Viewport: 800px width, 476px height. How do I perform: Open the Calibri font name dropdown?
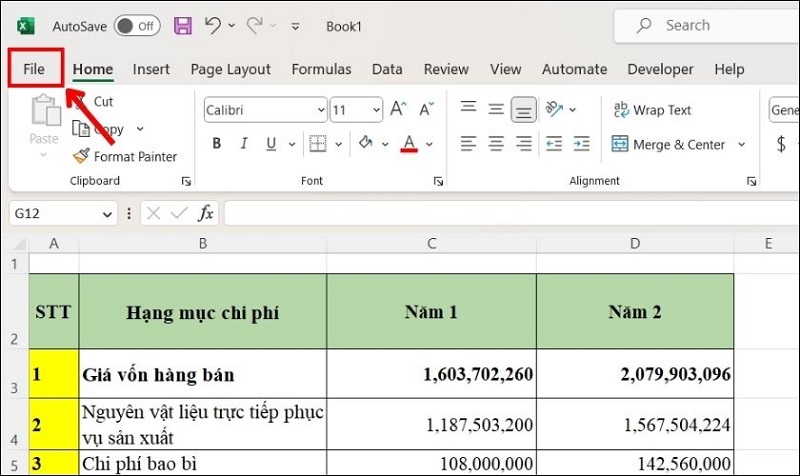point(320,110)
